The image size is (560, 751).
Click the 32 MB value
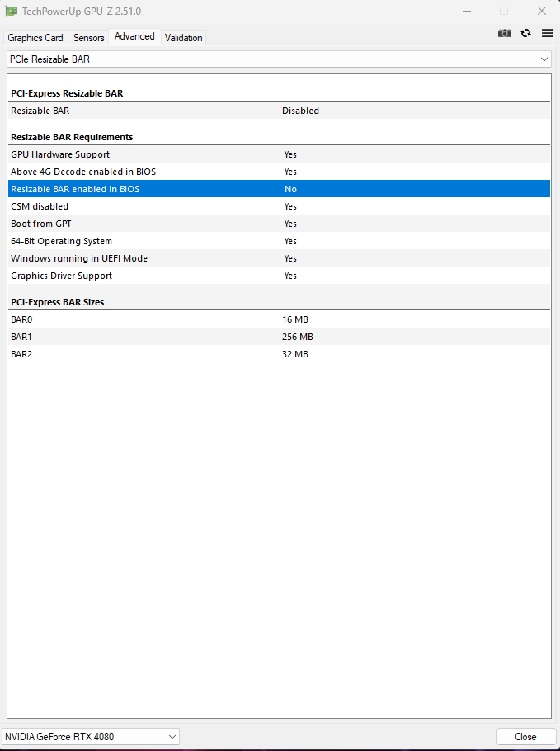pos(294,354)
